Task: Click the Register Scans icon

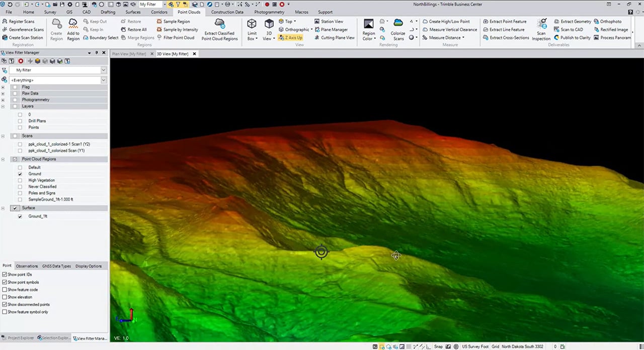Action: [x=5, y=22]
